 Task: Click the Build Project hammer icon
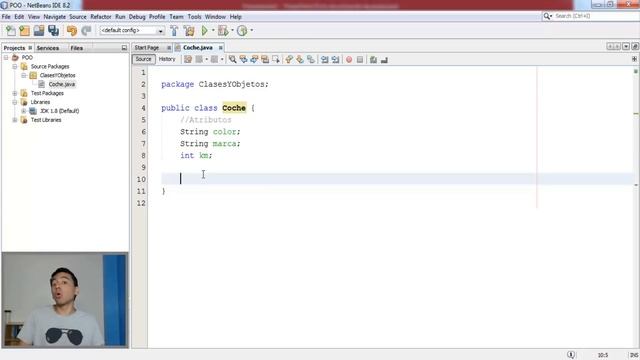174,31
